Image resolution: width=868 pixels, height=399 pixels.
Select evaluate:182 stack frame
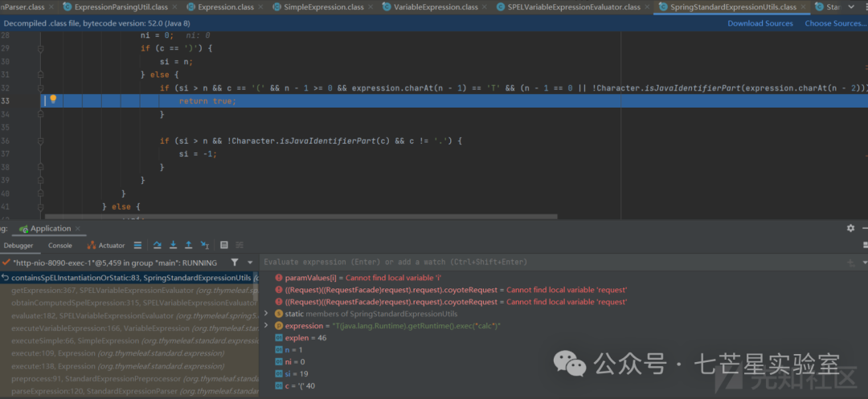pos(129,316)
